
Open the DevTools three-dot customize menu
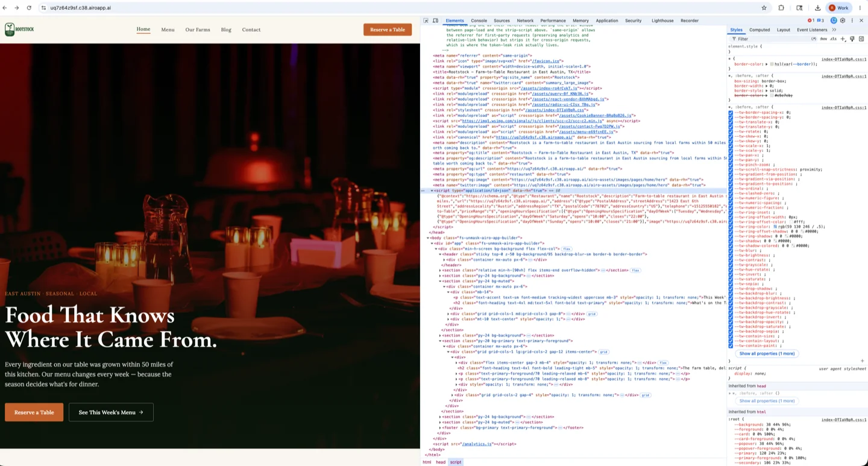pyautogui.click(x=852, y=20)
